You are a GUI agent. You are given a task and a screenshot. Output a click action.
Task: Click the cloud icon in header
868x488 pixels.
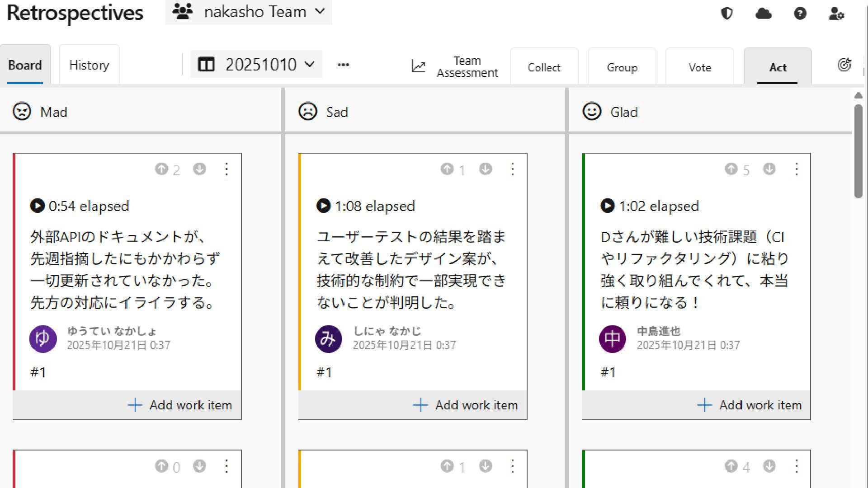click(763, 14)
